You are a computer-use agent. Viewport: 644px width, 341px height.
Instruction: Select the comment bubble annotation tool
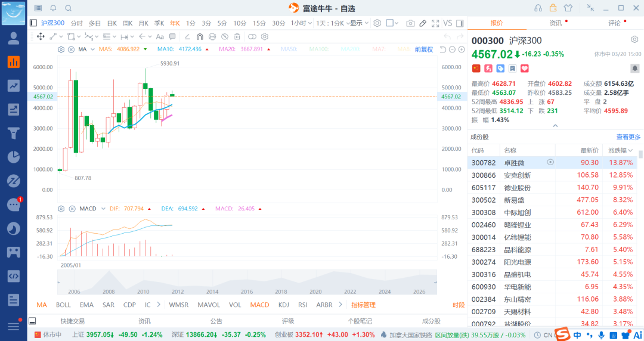172,36
